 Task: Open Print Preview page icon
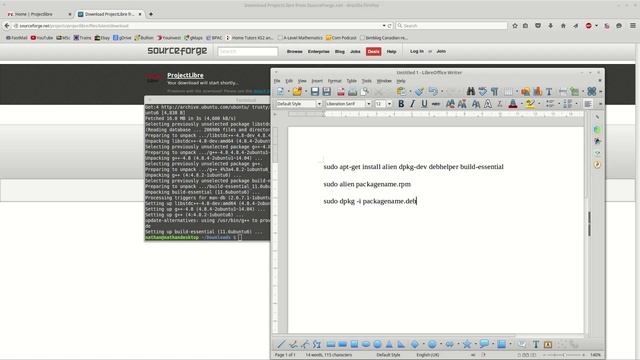pyautogui.click(x=364, y=91)
